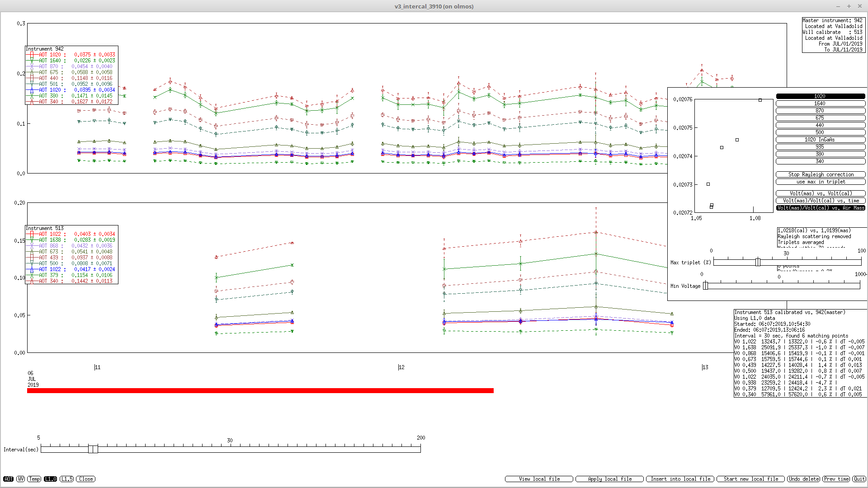Click Stop Rayleigh correction button
Screen dimensions: 868x488
820,174
